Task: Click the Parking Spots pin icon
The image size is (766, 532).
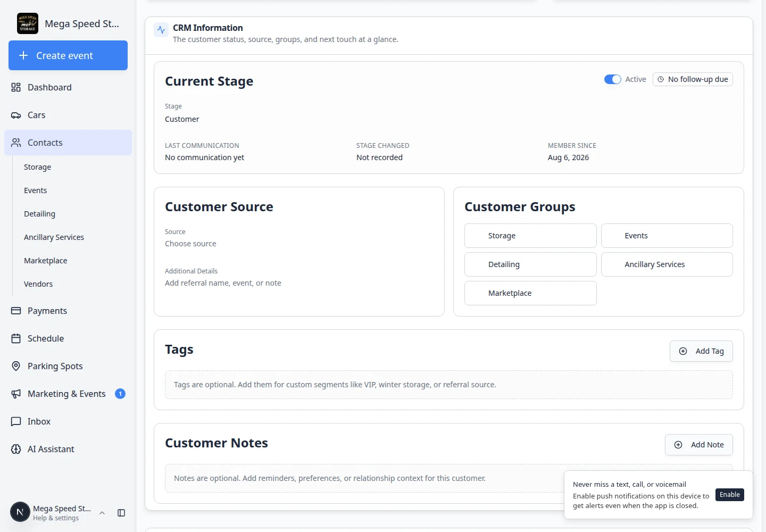Action: click(x=16, y=366)
